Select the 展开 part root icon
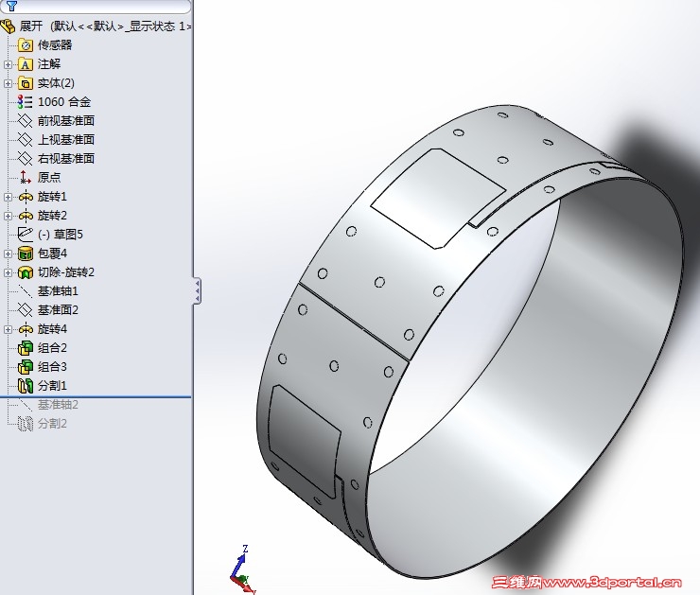The width and height of the screenshot is (700, 595). pyautogui.click(x=8, y=26)
